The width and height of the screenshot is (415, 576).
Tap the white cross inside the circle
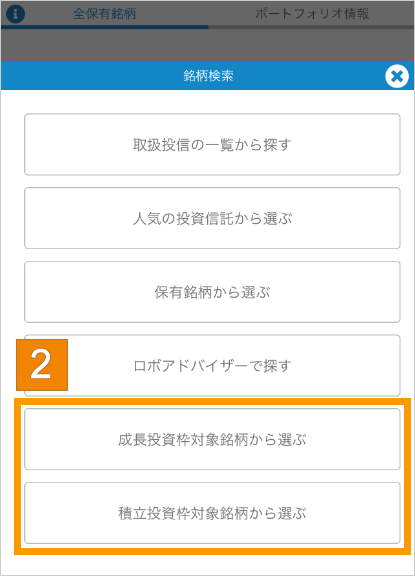397,76
